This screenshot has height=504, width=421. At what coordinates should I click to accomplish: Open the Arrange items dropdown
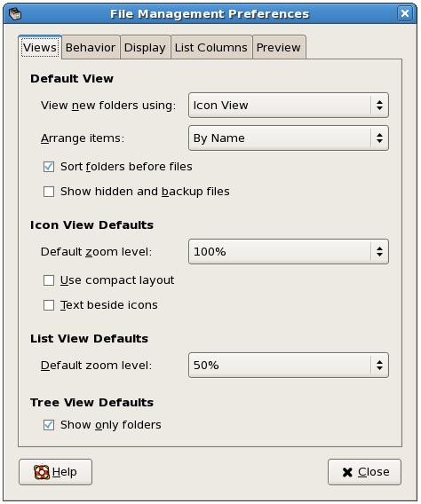(x=289, y=138)
